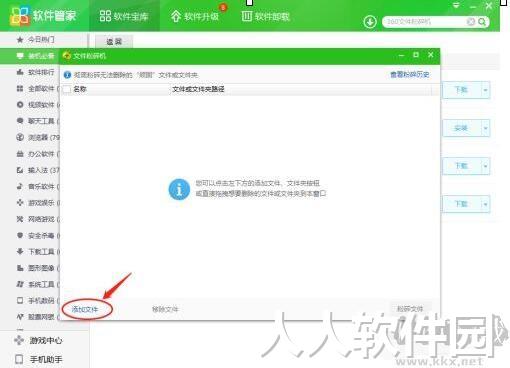Open the main menu triangle in title bar
The image size is (510, 368).
coord(456,6)
